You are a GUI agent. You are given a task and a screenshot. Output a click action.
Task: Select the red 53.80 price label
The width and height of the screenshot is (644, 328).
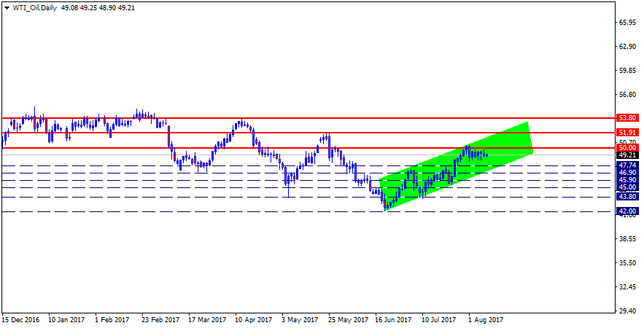pyautogui.click(x=627, y=117)
